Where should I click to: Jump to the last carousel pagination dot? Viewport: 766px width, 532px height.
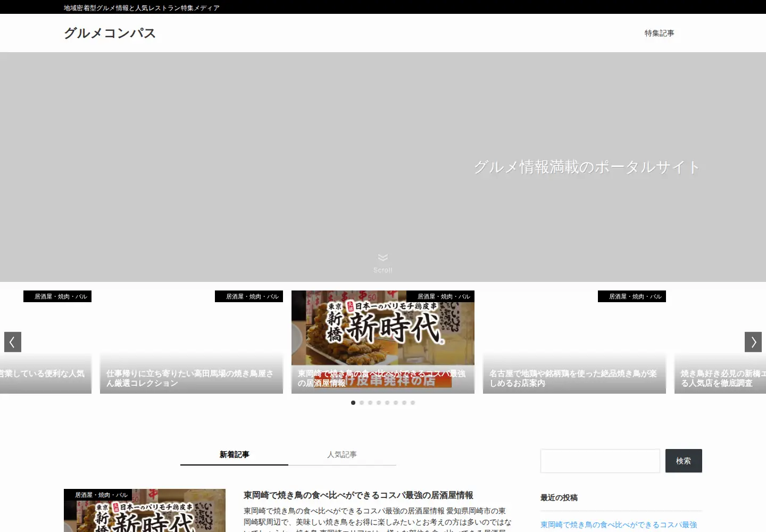tap(413, 403)
